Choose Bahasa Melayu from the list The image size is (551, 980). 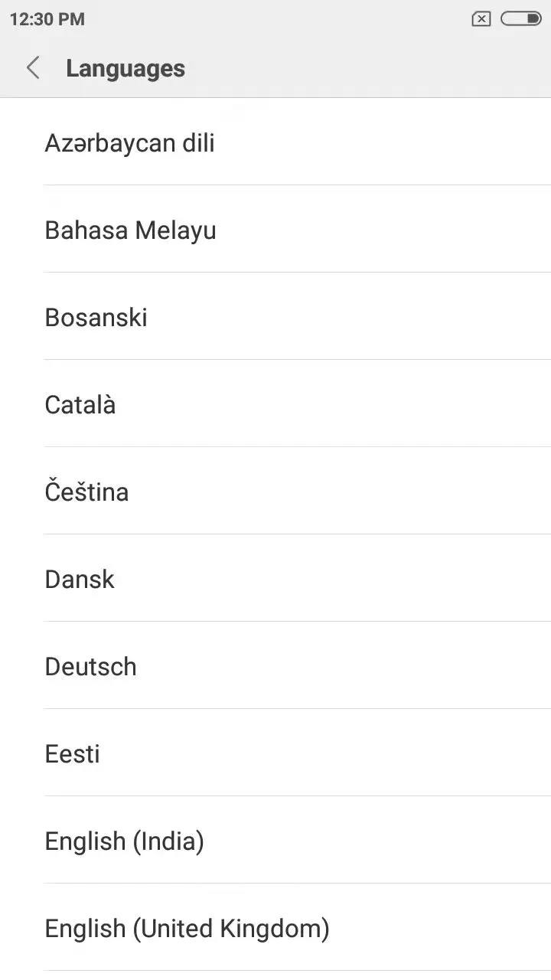(131, 230)
